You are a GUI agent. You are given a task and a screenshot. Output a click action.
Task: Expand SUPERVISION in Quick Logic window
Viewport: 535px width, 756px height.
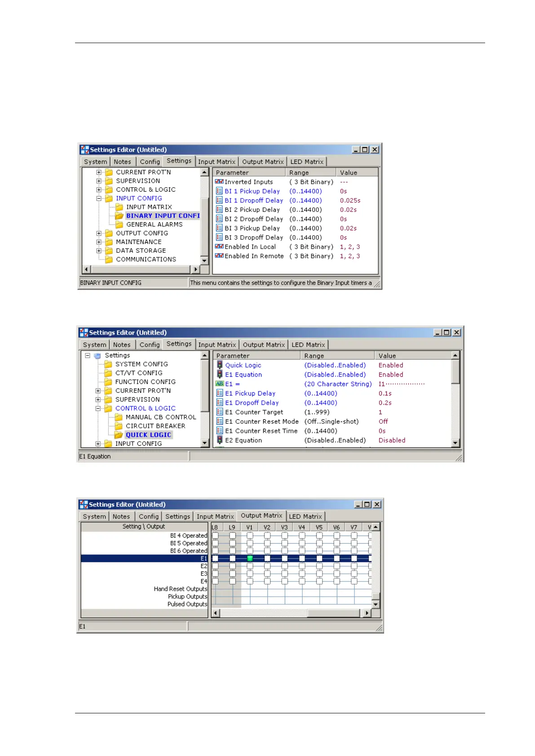(98, 400)
